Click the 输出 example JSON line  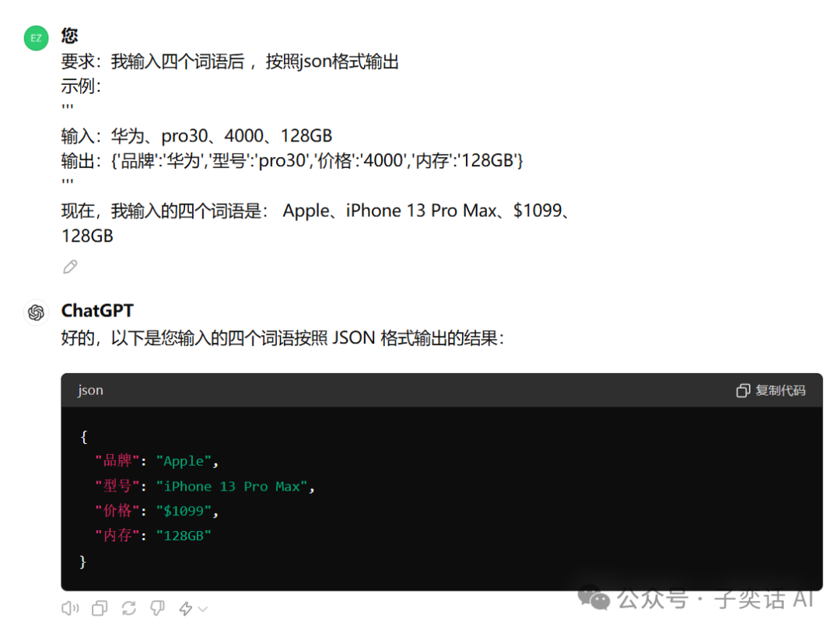[x=292, y=161]
